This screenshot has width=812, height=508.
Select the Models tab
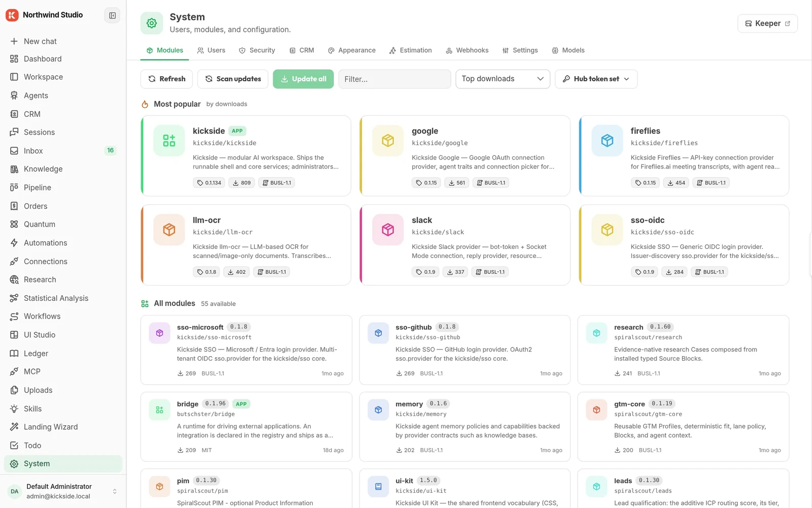pyautogui.click(x=568, y=50)
